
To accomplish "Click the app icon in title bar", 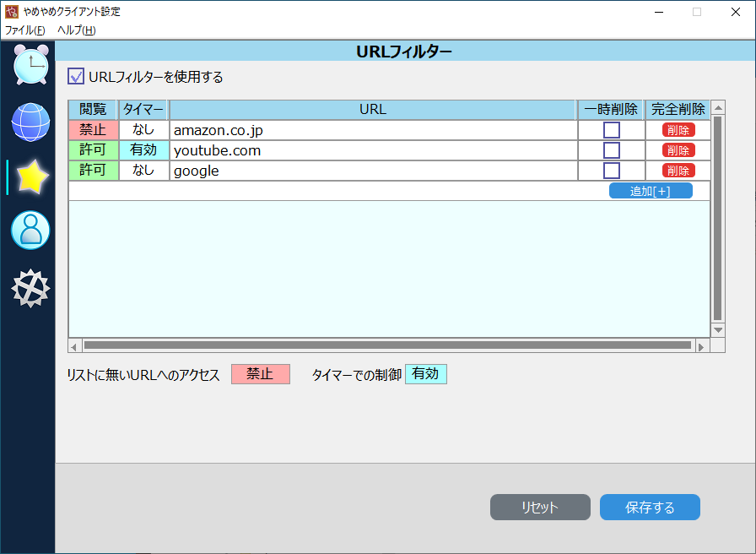I will coord(11,11).
